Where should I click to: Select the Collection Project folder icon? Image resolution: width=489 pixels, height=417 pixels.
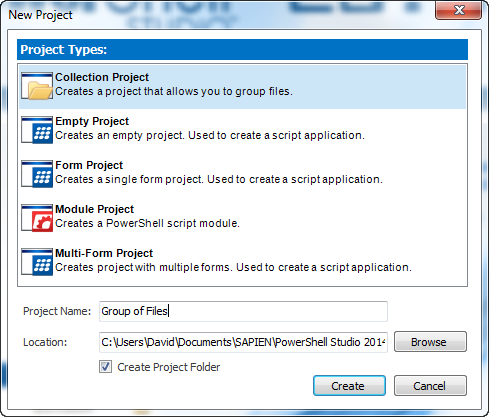(x=37, y=86)
